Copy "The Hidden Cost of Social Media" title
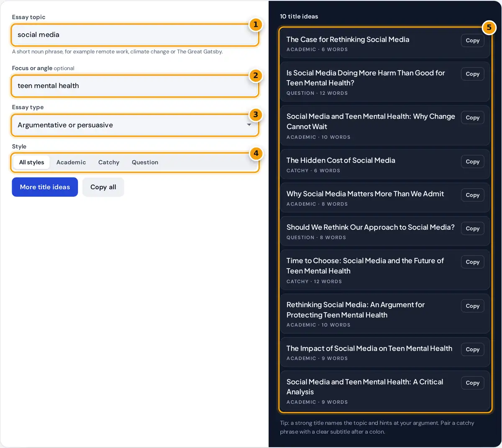 (x=473, y=162)
